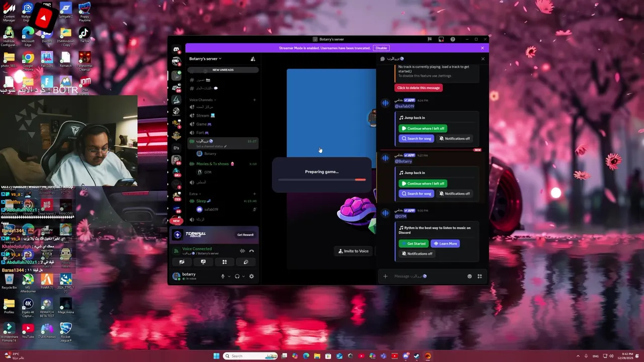Open botarry user avatar panel
644x362 pixels.
(x=176, y=276)
